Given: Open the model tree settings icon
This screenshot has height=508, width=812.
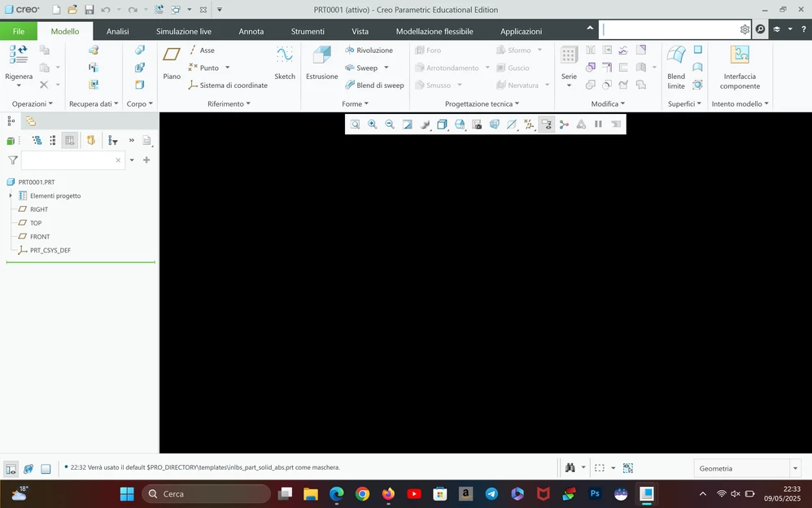Looking at the screenshot, I should (x=147, y=140).
